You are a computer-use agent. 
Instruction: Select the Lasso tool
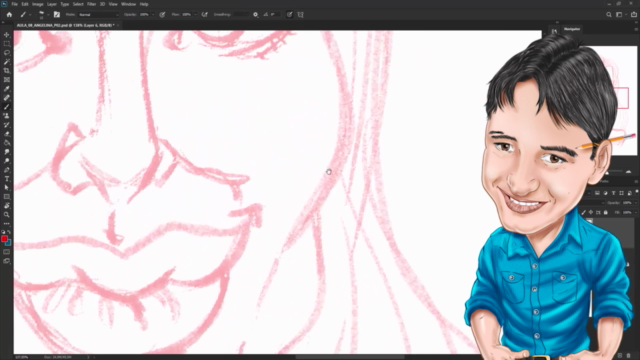[7, 53]
